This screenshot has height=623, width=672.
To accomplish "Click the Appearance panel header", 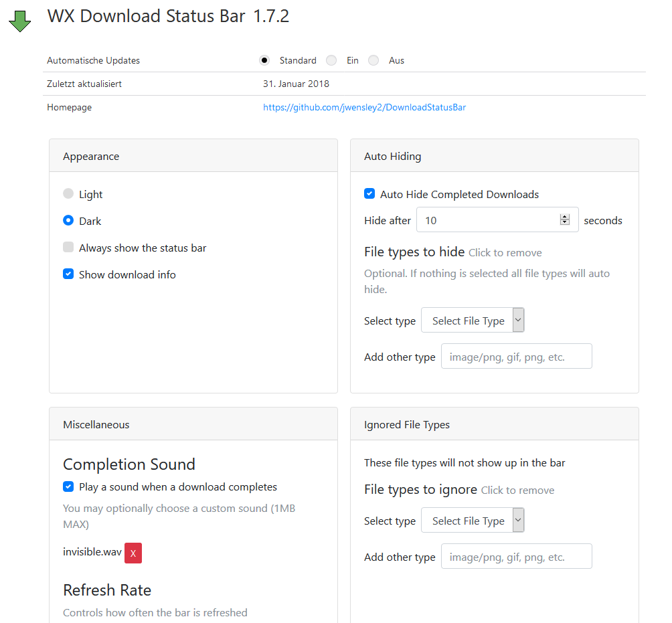I will click(91, 156).
